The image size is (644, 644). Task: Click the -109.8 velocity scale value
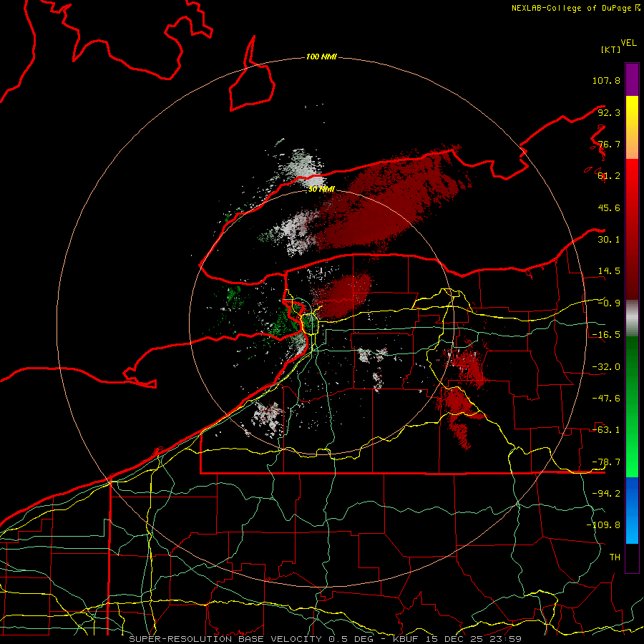pos(603,525)
